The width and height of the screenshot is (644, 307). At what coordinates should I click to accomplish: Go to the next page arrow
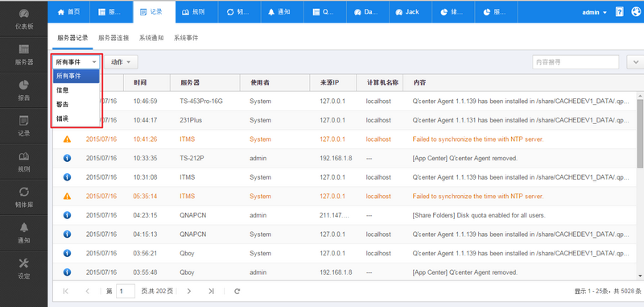click(189, 291)
